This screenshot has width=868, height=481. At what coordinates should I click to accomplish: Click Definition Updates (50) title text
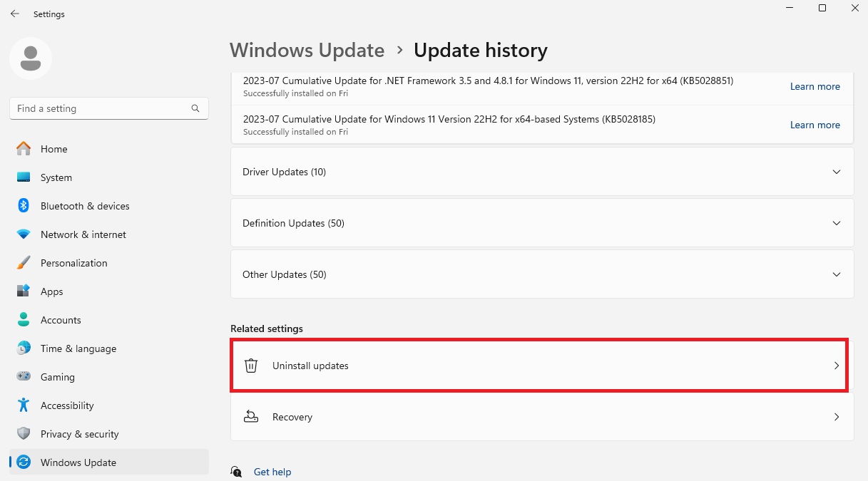293,223
